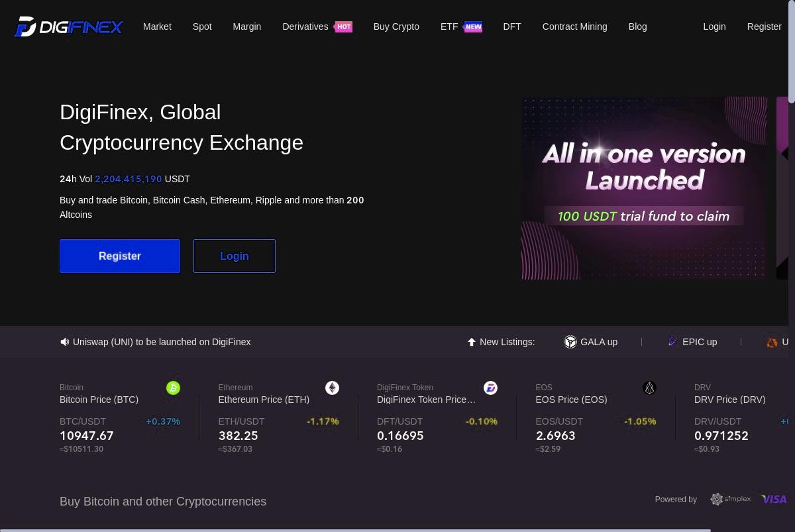Click the Simplex logo
The image size is (795, 532).
tap(730, 499)
